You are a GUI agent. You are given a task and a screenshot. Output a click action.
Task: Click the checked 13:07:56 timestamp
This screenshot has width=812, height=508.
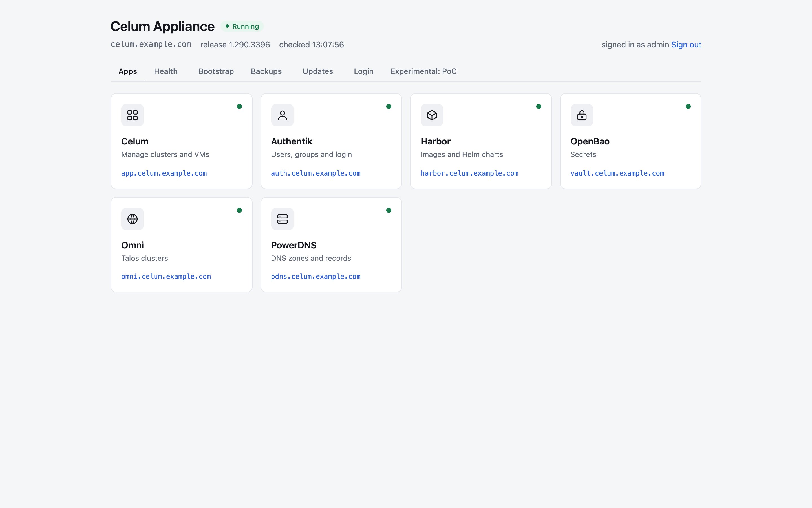311,45
